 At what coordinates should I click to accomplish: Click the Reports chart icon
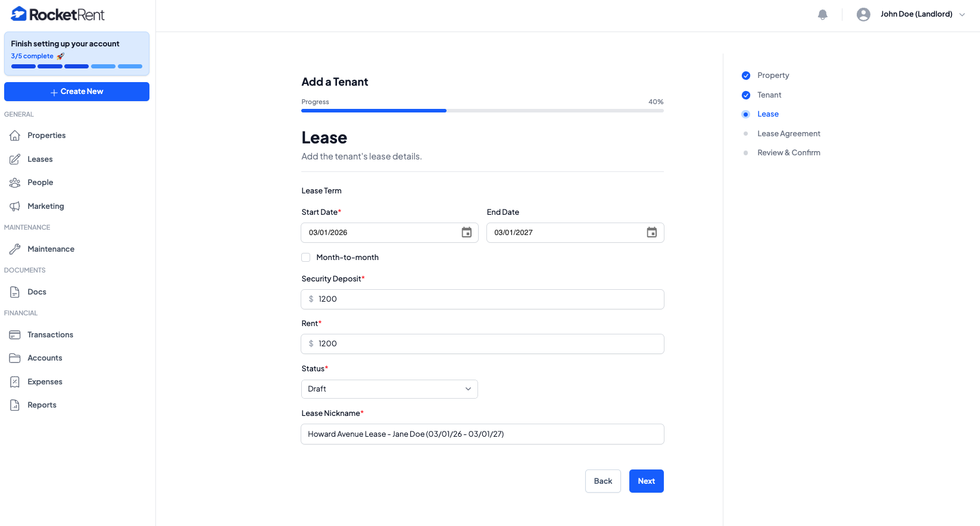(x=15, y=405)
